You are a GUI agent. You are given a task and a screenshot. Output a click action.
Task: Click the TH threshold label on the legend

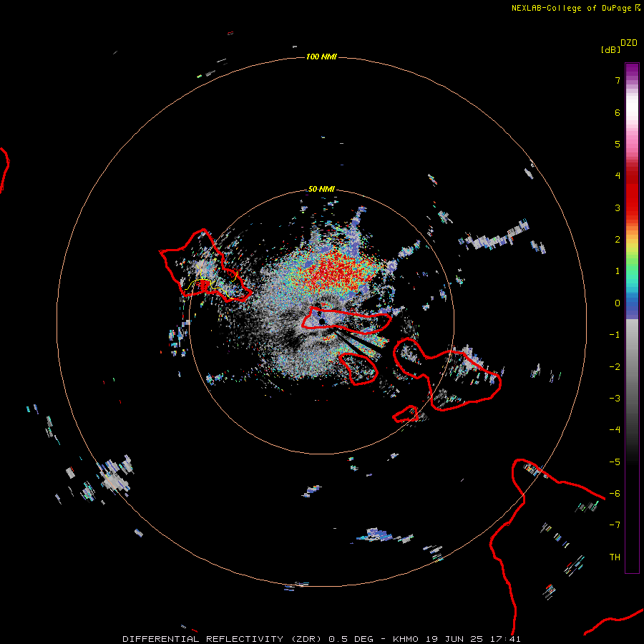point(615,557)
